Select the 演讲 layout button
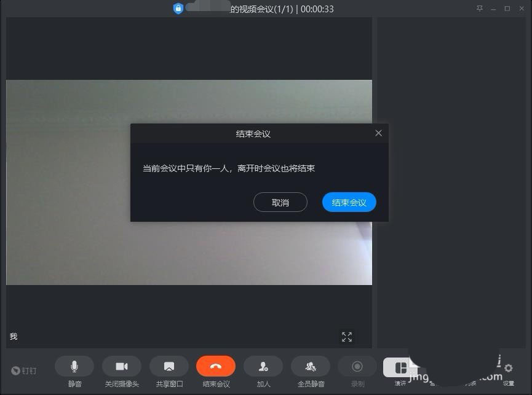532x395 pixels. (x=400, y=367)
